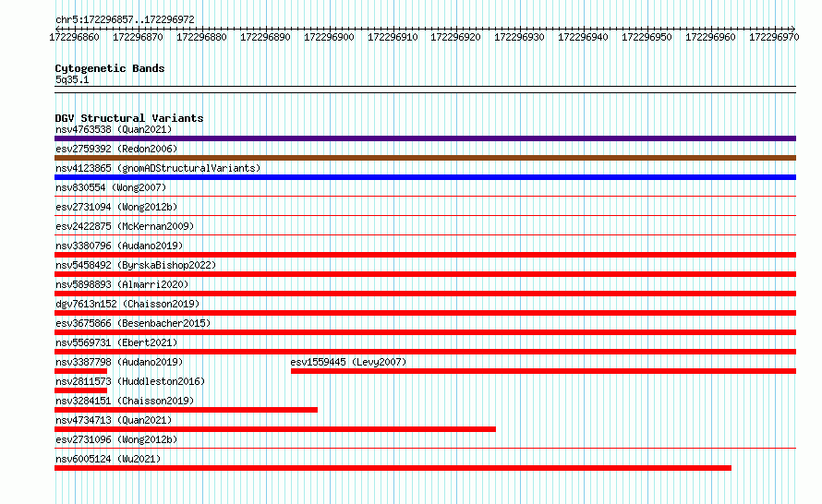
Task: Click ruler position 172296960
Action: 711,37
